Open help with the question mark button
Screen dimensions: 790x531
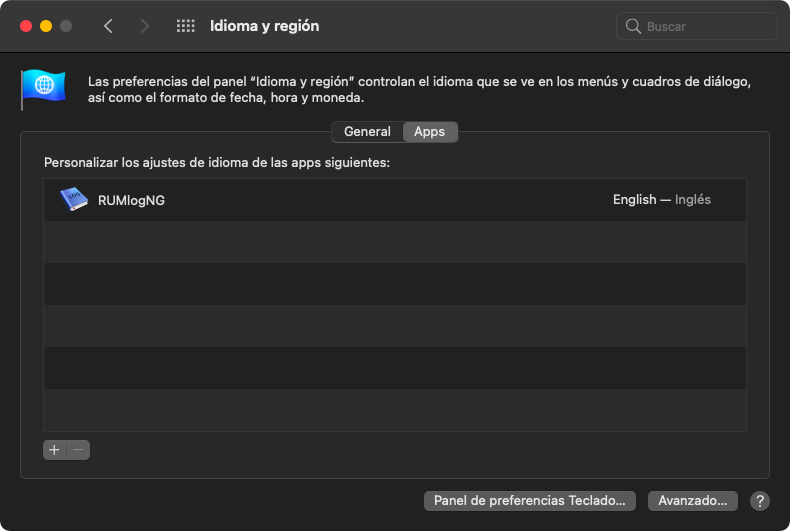coord(760,501)
